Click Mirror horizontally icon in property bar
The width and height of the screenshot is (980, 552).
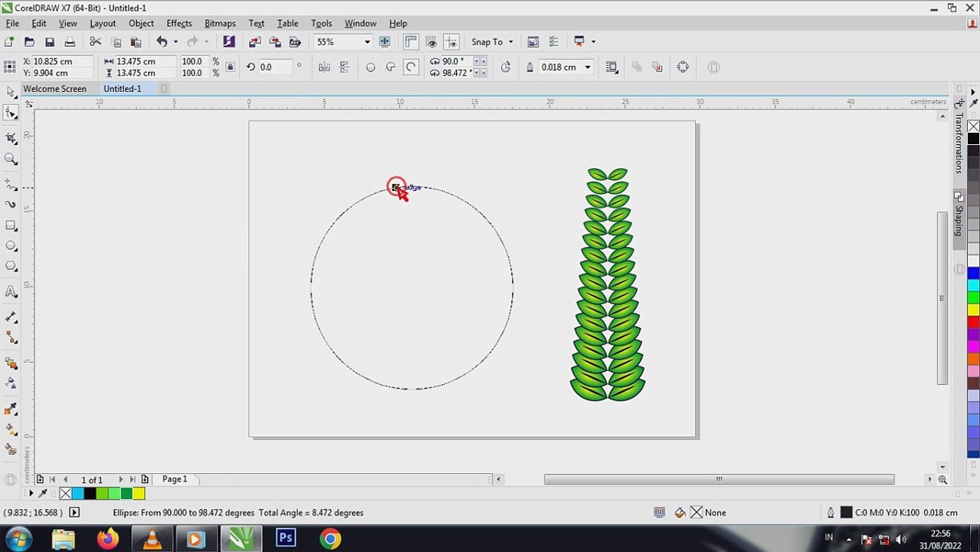click(x=324, y=67)
